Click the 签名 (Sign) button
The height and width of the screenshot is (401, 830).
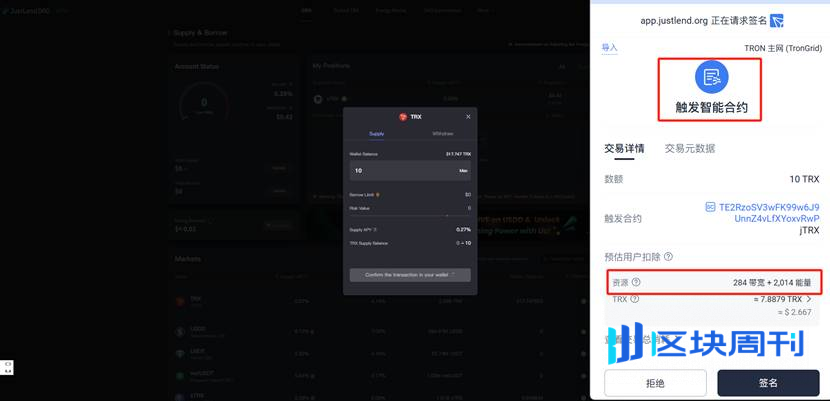(768, 383)
